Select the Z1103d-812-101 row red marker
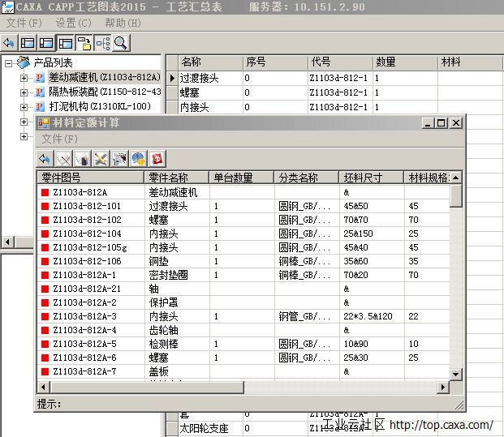The height and width of the screenshot is (437, 504). [45, 207]
